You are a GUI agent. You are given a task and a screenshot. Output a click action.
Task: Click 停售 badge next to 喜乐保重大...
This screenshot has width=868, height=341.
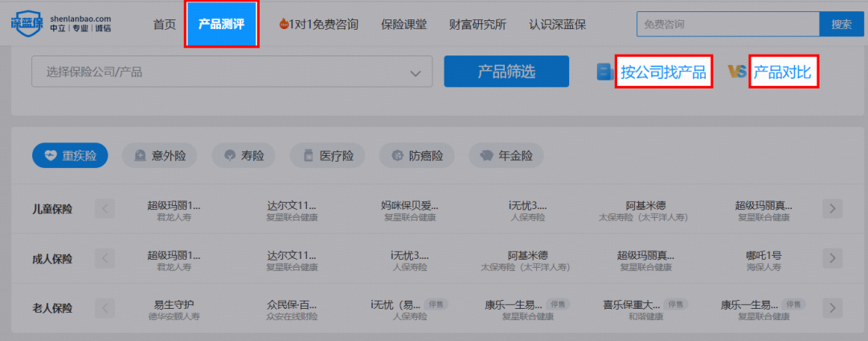[x=676, y=304]
